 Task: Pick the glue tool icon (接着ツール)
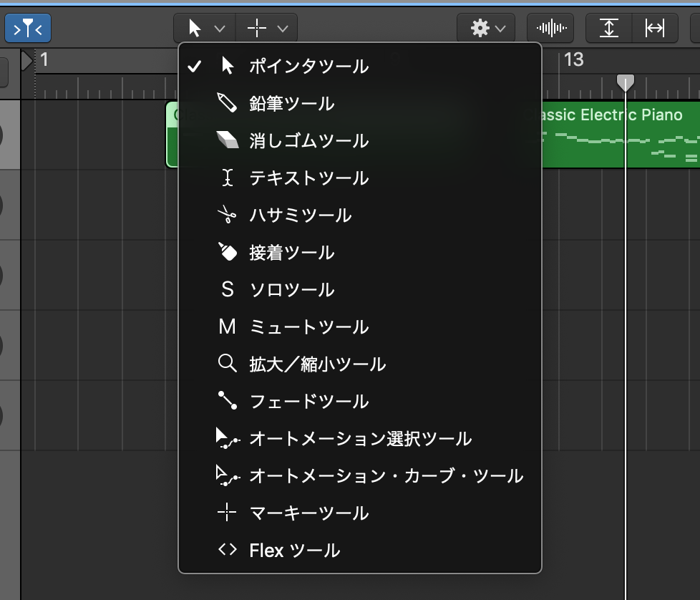pyautogui.click(x=227, y=252)
